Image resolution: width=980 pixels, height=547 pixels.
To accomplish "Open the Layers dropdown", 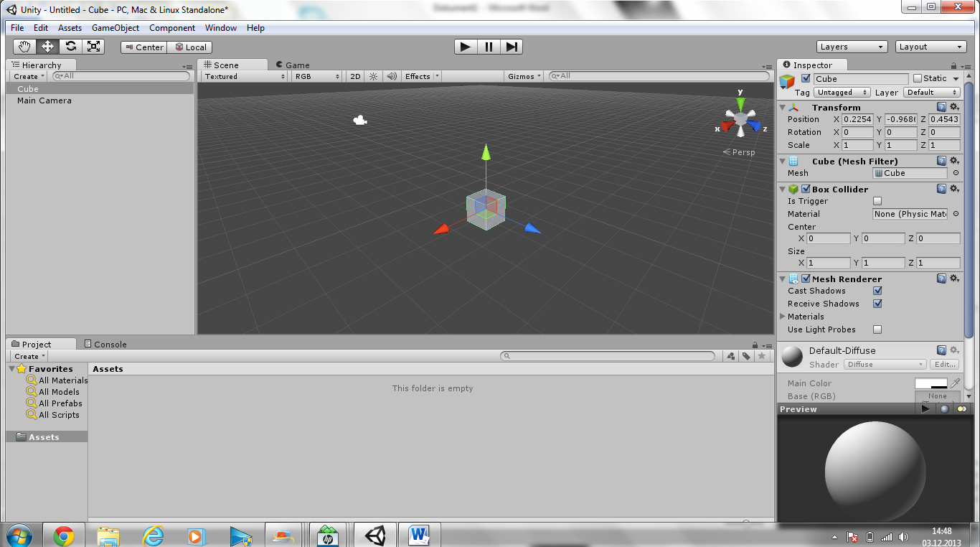I will pyautogui.click(x=852, y=47).
